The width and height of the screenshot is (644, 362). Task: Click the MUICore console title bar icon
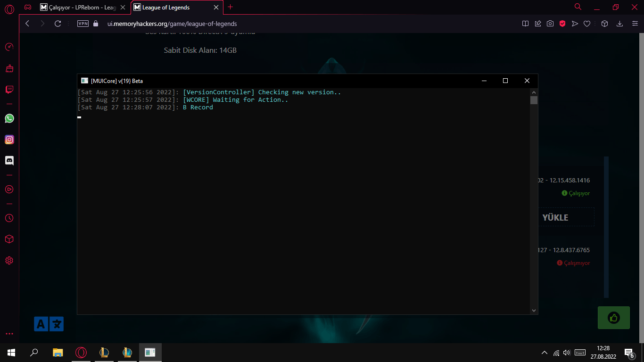(84, 81)
